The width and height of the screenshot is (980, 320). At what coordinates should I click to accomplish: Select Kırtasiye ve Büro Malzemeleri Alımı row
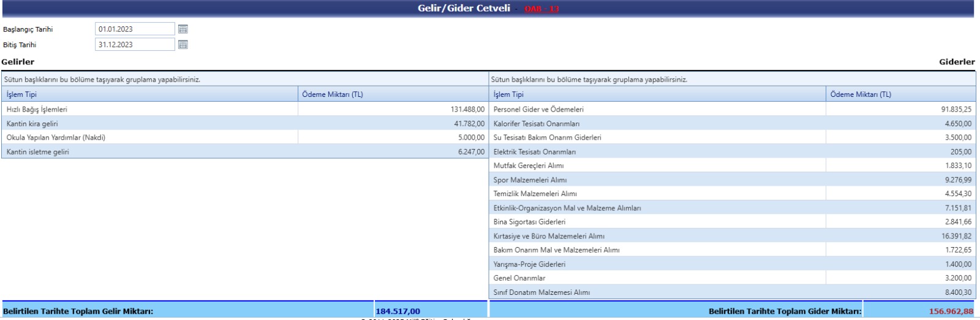(x=549, y=236)
